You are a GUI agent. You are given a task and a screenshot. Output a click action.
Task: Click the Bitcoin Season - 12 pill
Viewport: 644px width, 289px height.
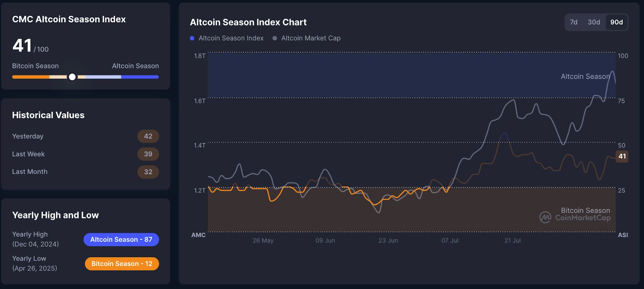(122, 264)
